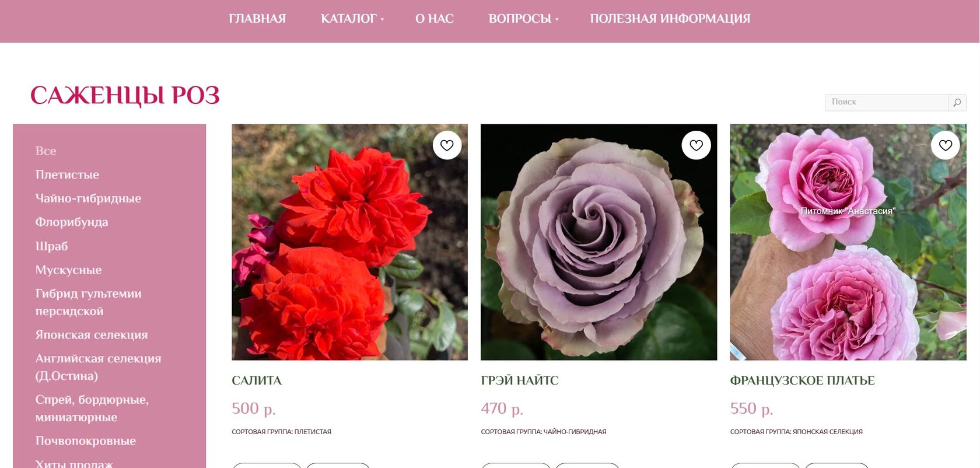This screenshot has width=980, height=468.
Task: Open Английская селекция (Д.Остина) category
Action: pos(98,367)
